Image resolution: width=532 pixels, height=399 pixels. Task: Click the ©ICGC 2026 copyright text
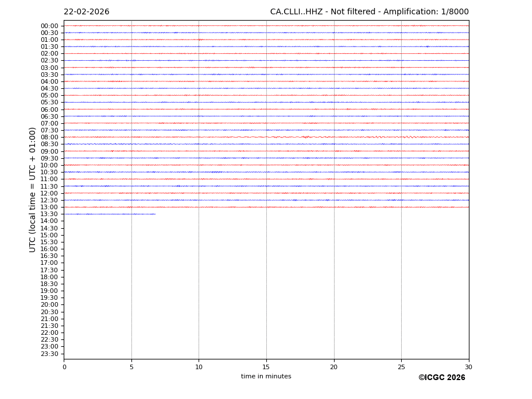(x=441, y=378)
